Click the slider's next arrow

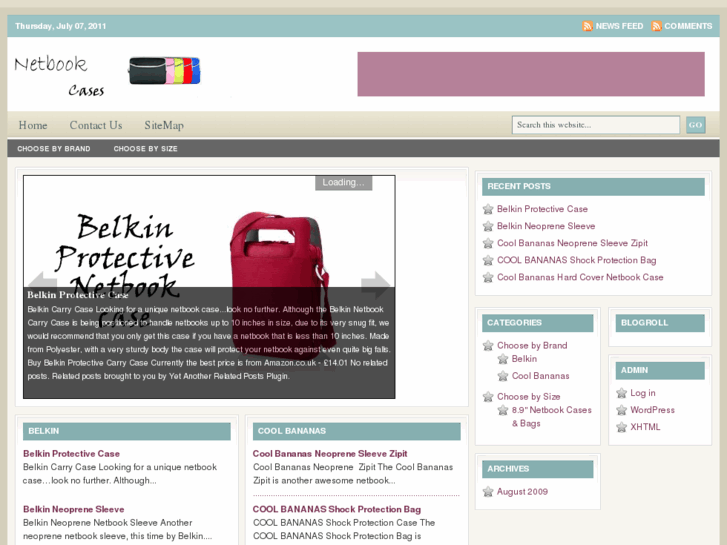click(376, 284)
